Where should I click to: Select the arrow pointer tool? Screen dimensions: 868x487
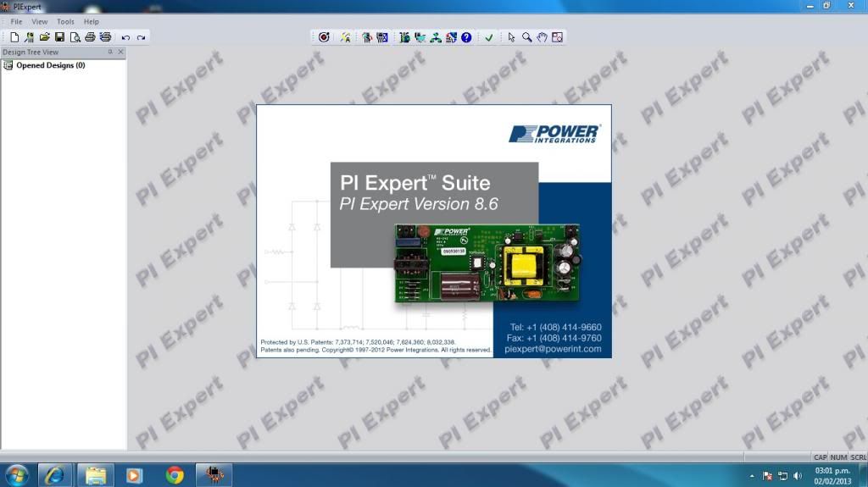tap(511, 37)
